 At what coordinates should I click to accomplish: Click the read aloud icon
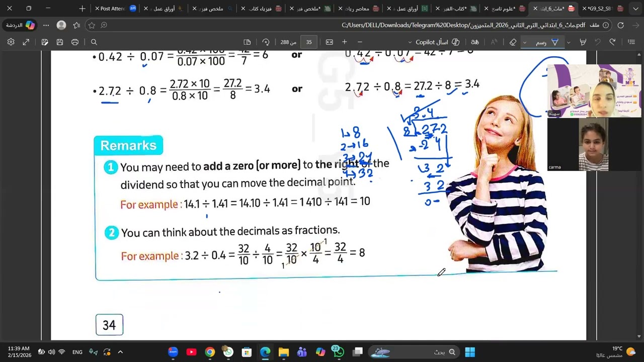click(494, 42)
